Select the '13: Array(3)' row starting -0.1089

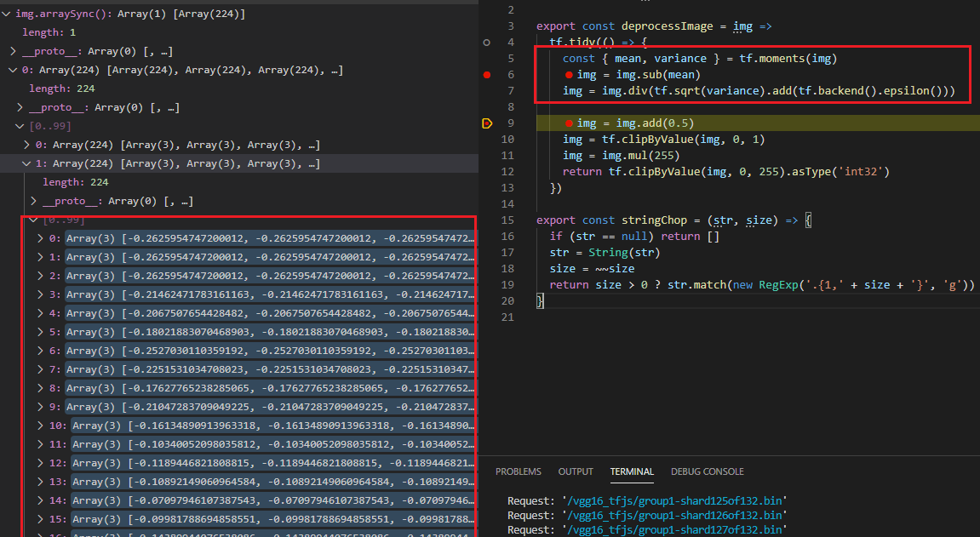pos(239,482)
